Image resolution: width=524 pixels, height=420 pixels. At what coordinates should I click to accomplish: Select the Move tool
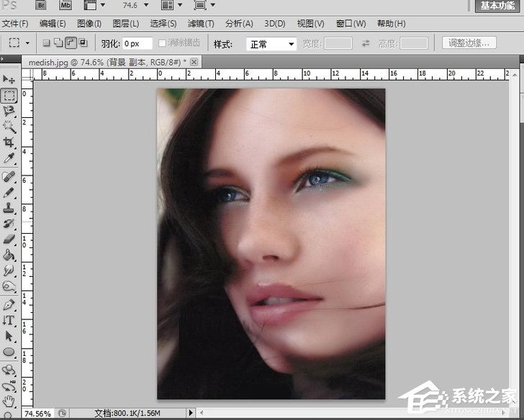9,79
